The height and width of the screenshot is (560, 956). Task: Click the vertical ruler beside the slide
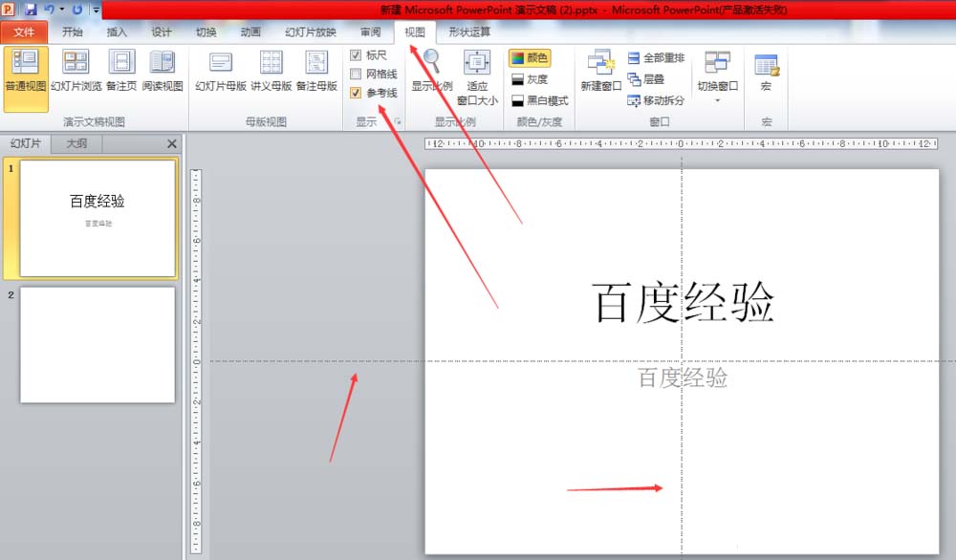(x=196, y=361)
